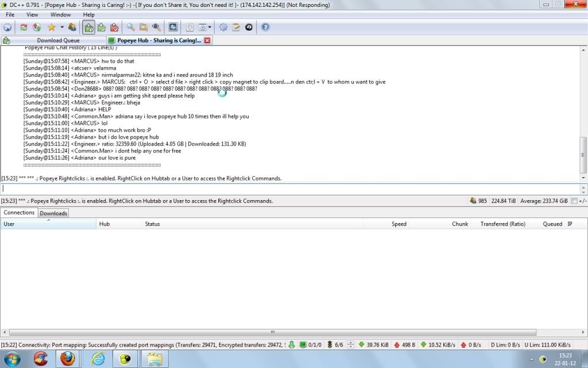Switch to the Download Queue tab
This screenshot has width=588, height=368.
53,40
